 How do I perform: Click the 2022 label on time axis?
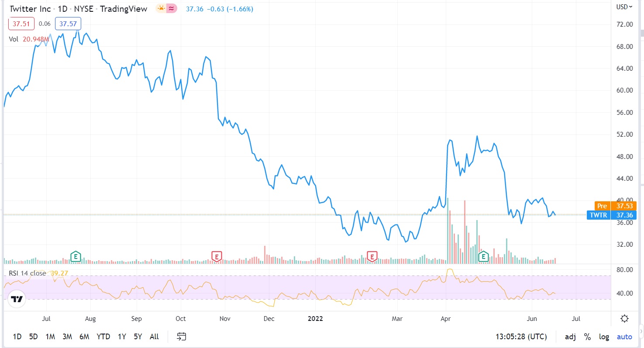(x=315, y=319)
